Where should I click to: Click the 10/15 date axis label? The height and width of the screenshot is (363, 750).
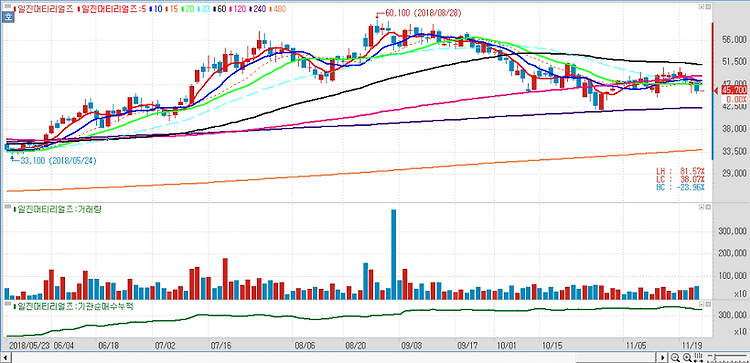[551, 344]
